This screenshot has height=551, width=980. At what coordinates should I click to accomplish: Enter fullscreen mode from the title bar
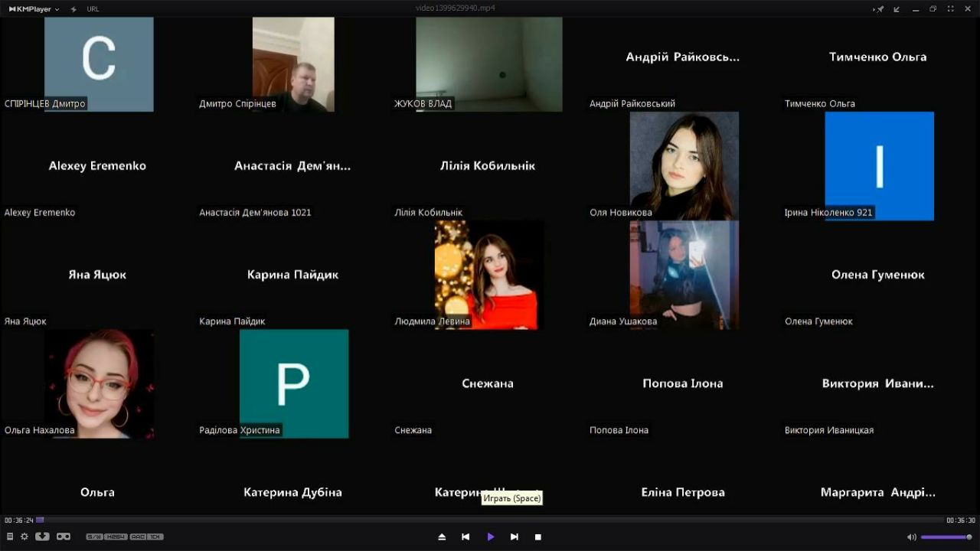coord(951,9)
